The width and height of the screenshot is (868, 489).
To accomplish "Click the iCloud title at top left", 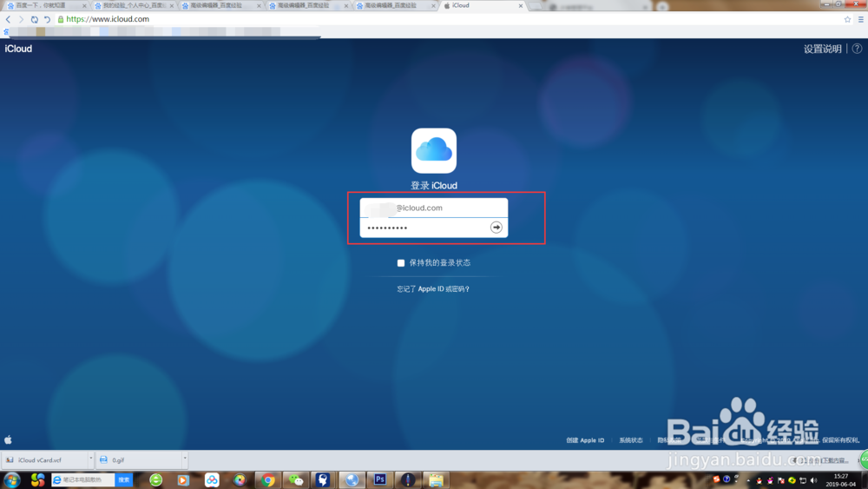I will coord(18,49).
